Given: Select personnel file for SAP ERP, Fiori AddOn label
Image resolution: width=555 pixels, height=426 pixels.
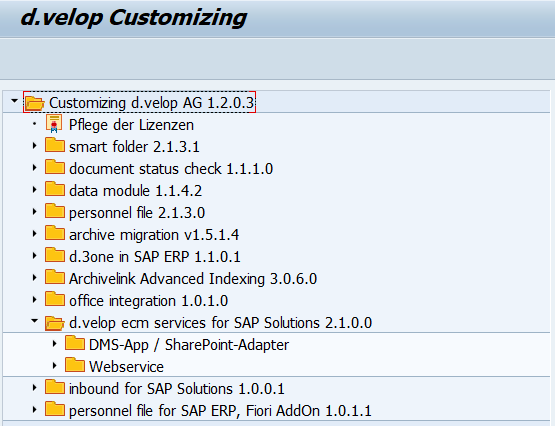Looking at the screenshot, I should (x=220, y=411).
